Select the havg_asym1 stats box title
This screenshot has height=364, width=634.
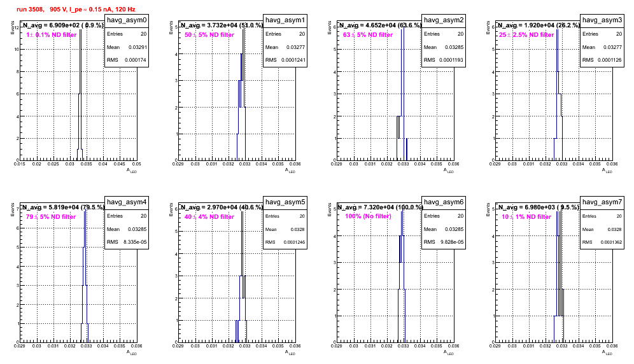[285, 20]
